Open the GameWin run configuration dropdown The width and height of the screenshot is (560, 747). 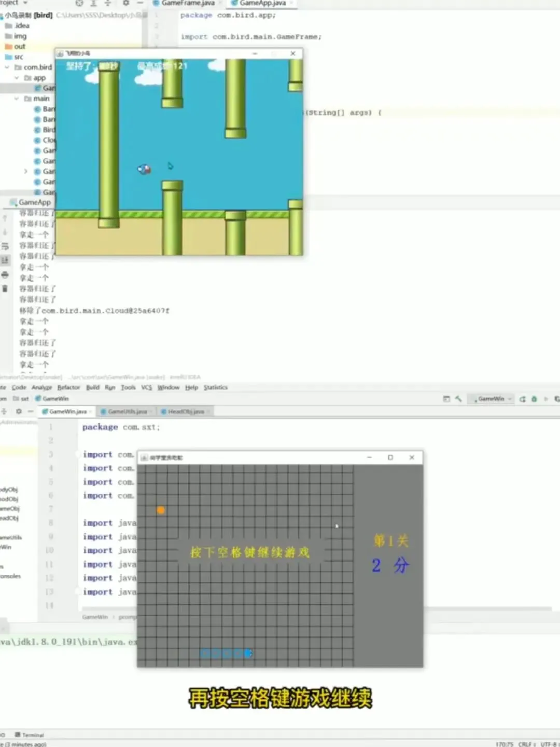pyautogui.click(x=492, y=399)
